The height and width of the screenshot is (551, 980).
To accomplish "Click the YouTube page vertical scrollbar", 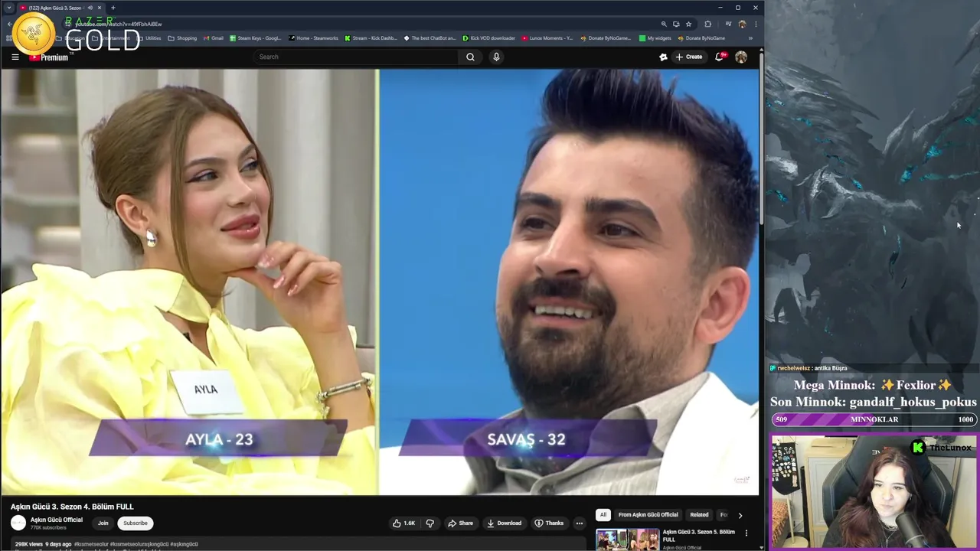I will 761,138.
